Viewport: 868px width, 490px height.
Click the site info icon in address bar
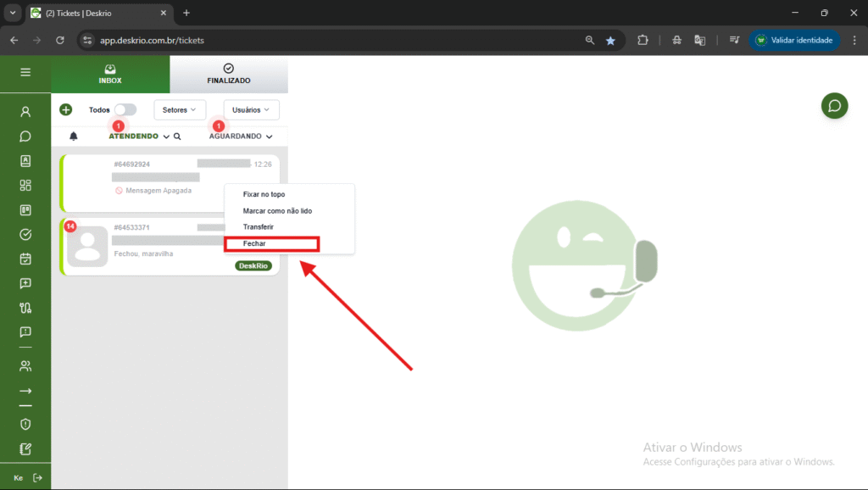pos(87,41)
